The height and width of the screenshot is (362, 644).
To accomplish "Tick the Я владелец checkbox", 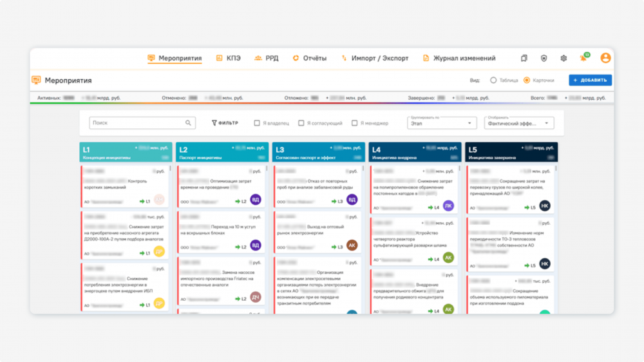I will 257,123.
